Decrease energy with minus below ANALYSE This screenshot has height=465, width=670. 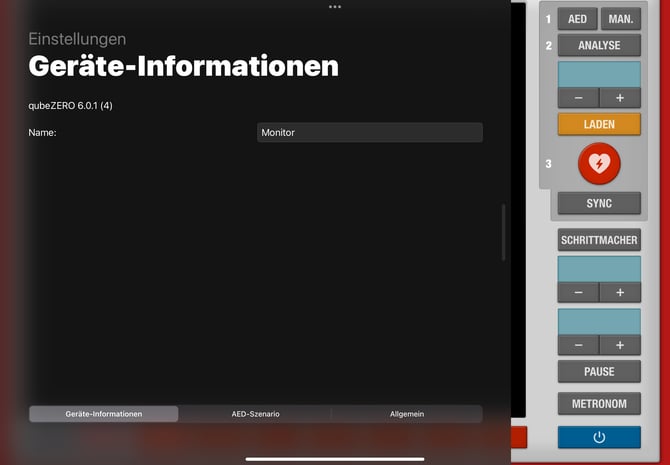pyautogui.click(x=578, y=98)
